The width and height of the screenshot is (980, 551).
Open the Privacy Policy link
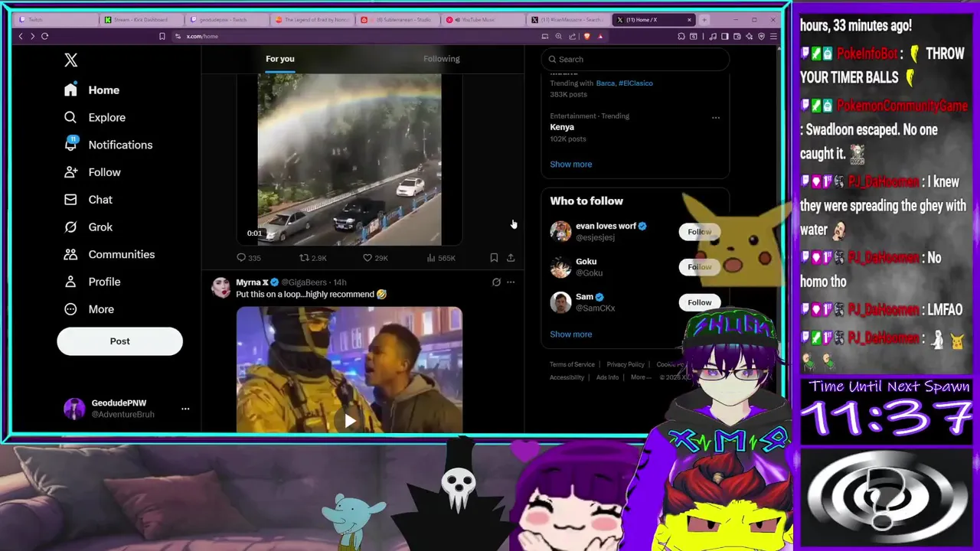[626, 364]
